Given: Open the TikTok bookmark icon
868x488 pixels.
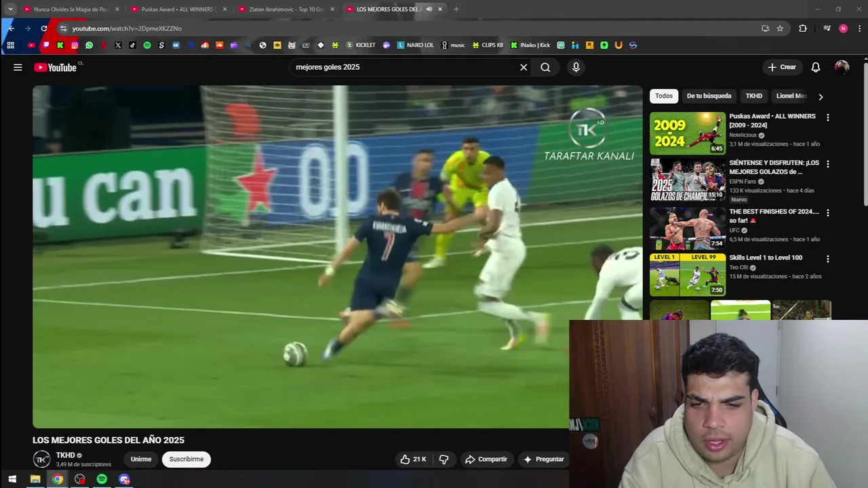Looking at the screenshot, I should point(132,45).
